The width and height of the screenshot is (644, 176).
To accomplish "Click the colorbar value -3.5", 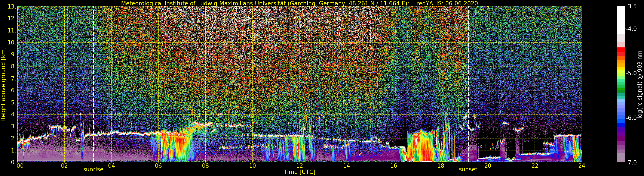I will coord(631,7).
